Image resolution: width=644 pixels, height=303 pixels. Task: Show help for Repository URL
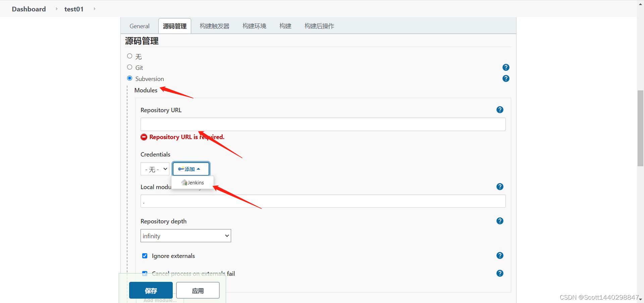[x=500, y=110]
